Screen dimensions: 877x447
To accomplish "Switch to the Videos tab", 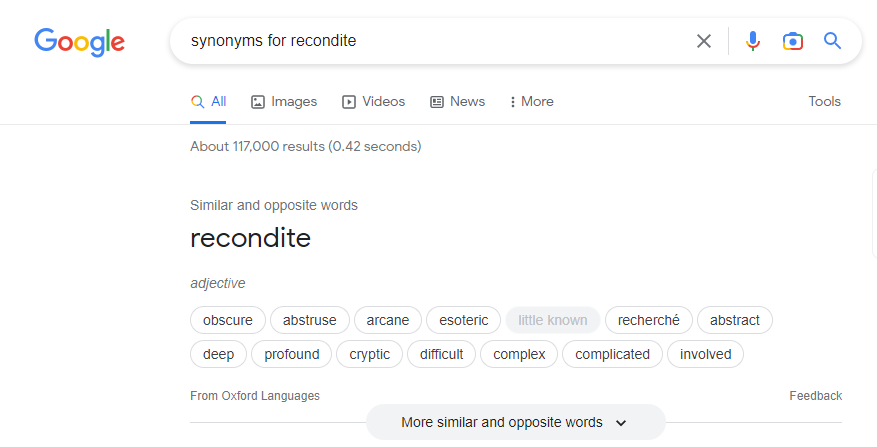I will coord(374,101).
